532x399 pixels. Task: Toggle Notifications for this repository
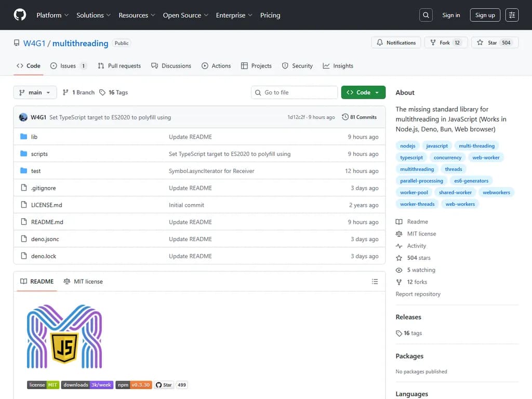[x=396, y=43]
